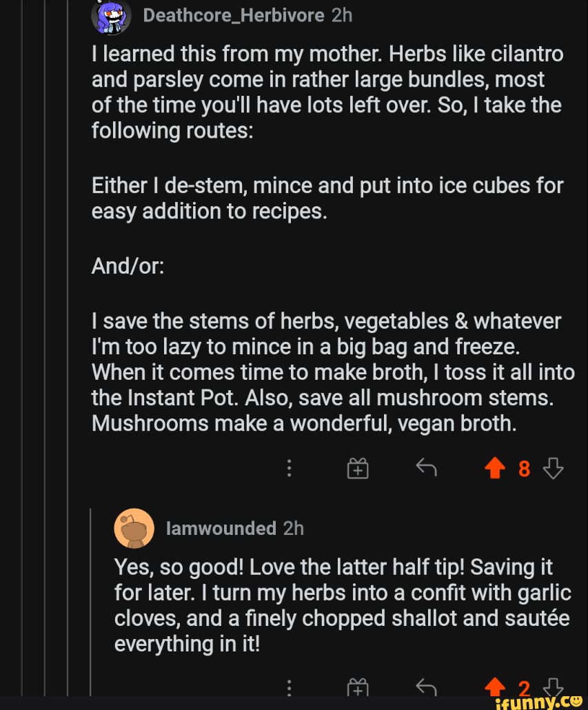Upvote Iamwounded's reply
The image size is (588, 710).
pyautogui.click(x=494, y=687)
